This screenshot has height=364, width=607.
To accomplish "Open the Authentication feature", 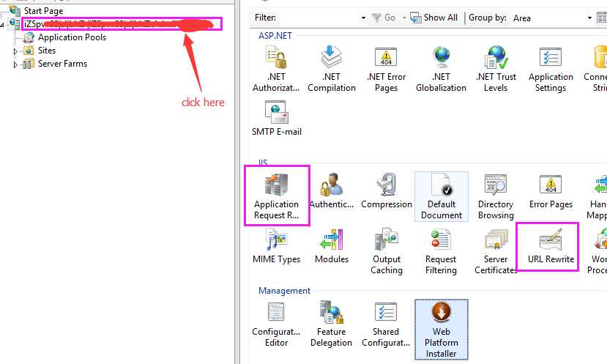I will tap(332, 191).
